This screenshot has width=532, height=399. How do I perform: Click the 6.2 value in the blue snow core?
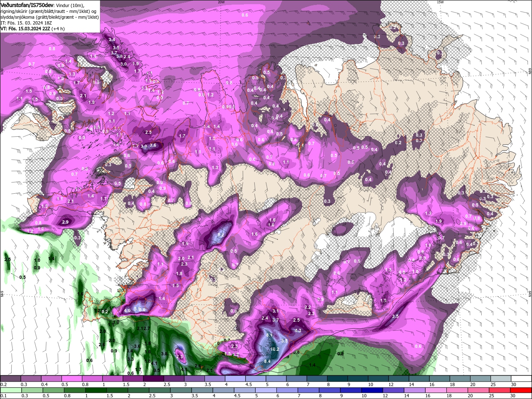tap(221, 234)
